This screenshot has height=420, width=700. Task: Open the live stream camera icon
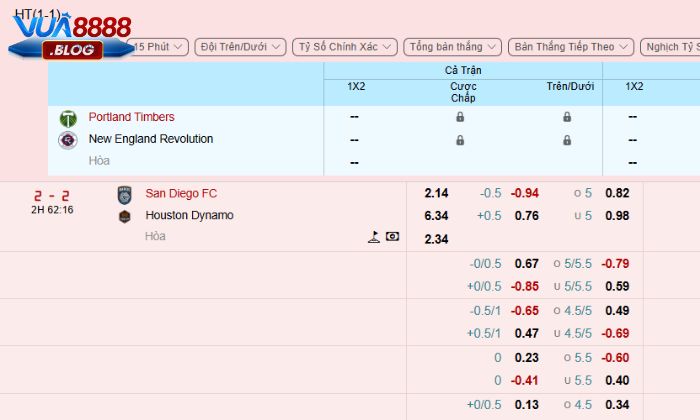click(392, 237)
